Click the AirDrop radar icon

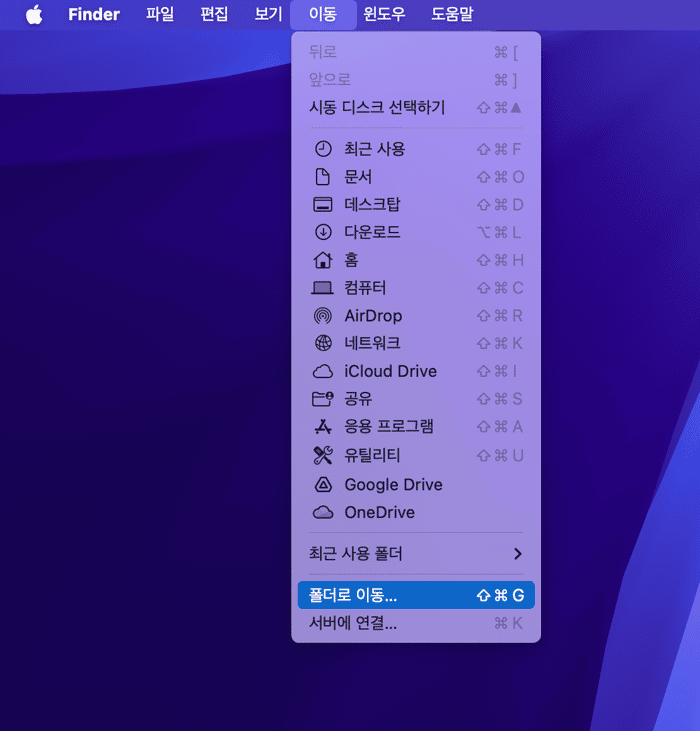click(323, 316)
